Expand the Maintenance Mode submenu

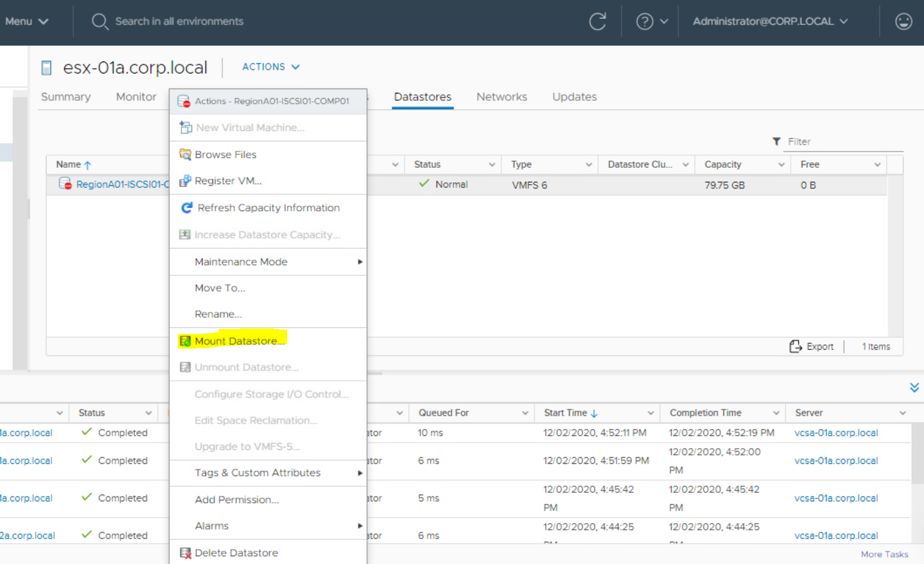coord(360,262)
